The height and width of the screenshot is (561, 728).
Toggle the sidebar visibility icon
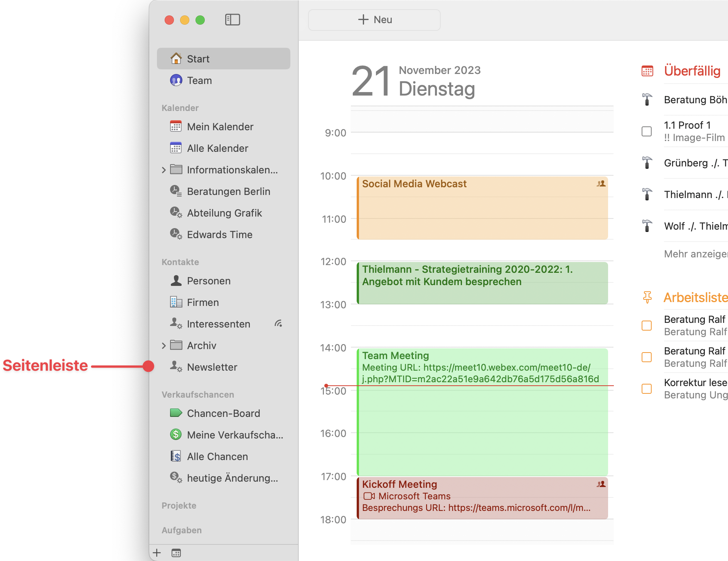(x=232, y=20)
